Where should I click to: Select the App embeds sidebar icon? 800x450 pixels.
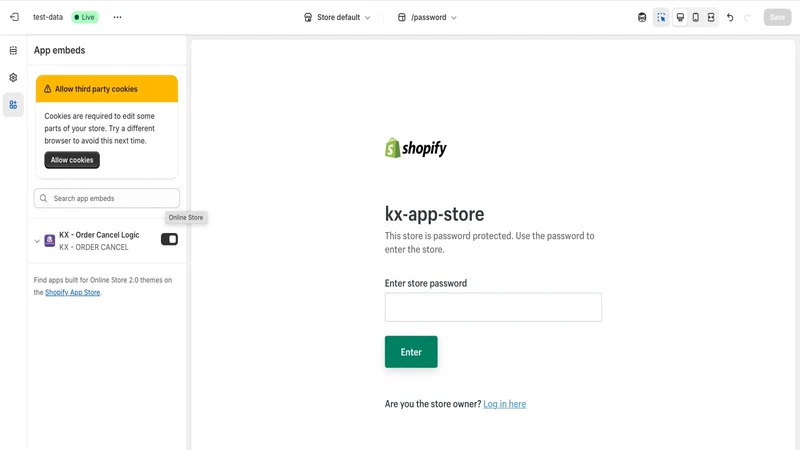(x=13, y=105)
